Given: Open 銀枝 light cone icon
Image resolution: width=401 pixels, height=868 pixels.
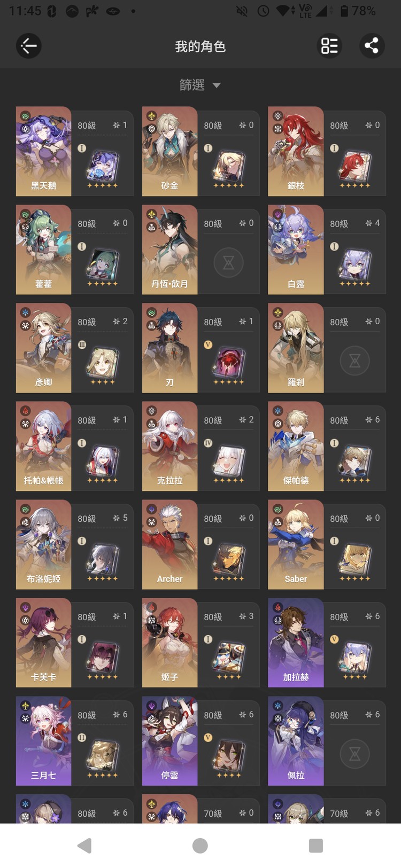Looking at the screenshot, I should [x=354, y=166].
